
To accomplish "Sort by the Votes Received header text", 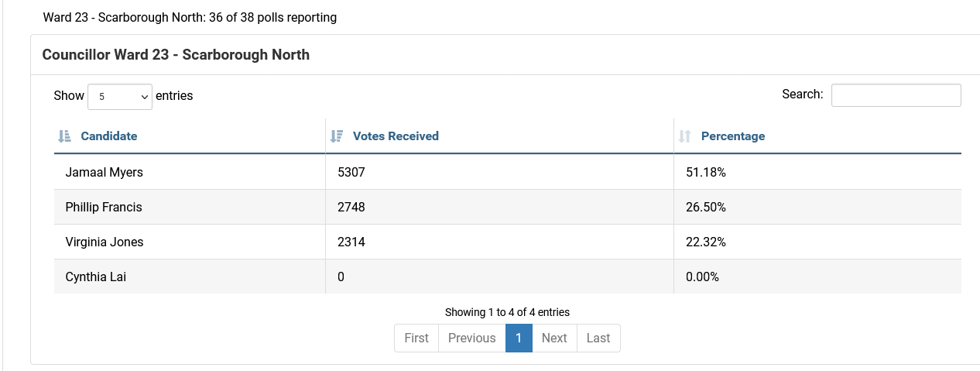I will [x=396, y=136].
